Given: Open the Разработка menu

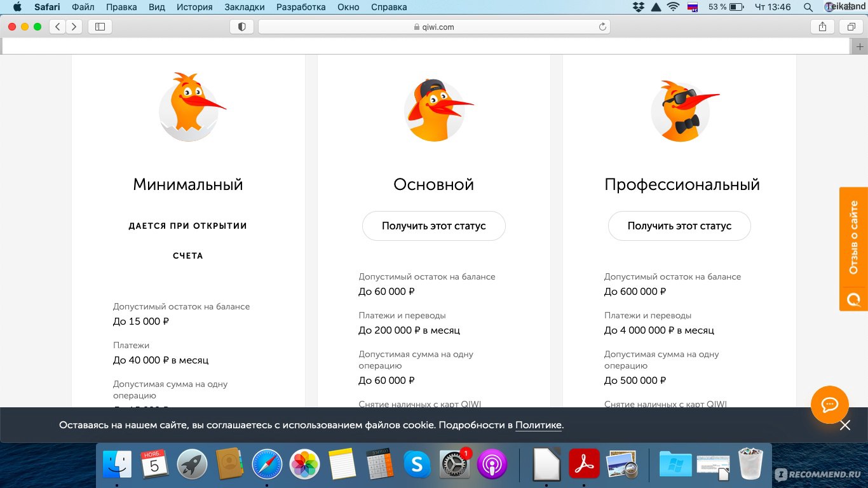Looking at the screenshot, I should click(301, 7).
